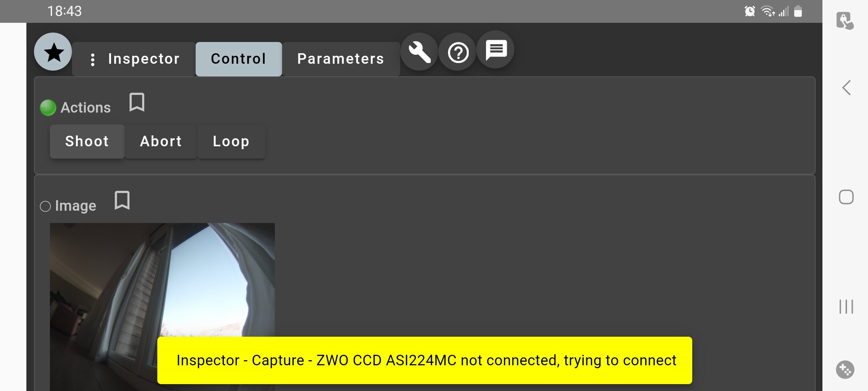The height and width of the screenshot is (391, 868).
Task: Switch to the Inspector tab
Action: pyautogui.click(x=144, y=59)
